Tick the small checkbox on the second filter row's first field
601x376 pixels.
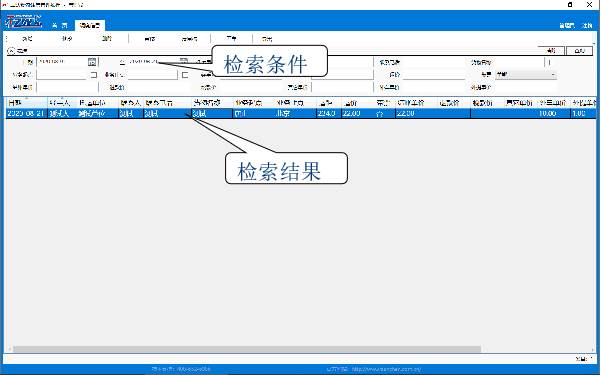94,75
